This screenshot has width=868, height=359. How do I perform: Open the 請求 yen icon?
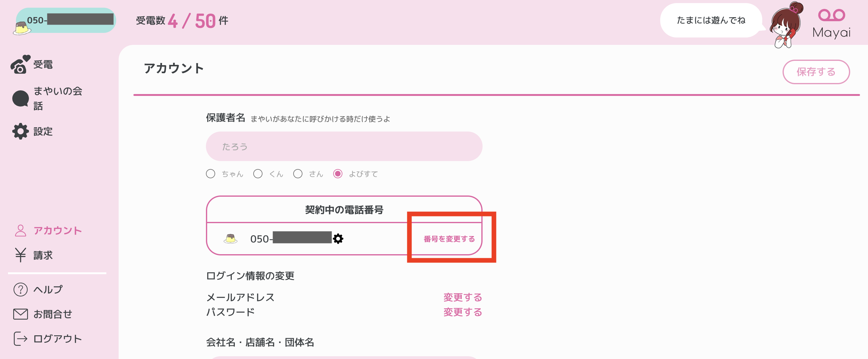[20, 255]
